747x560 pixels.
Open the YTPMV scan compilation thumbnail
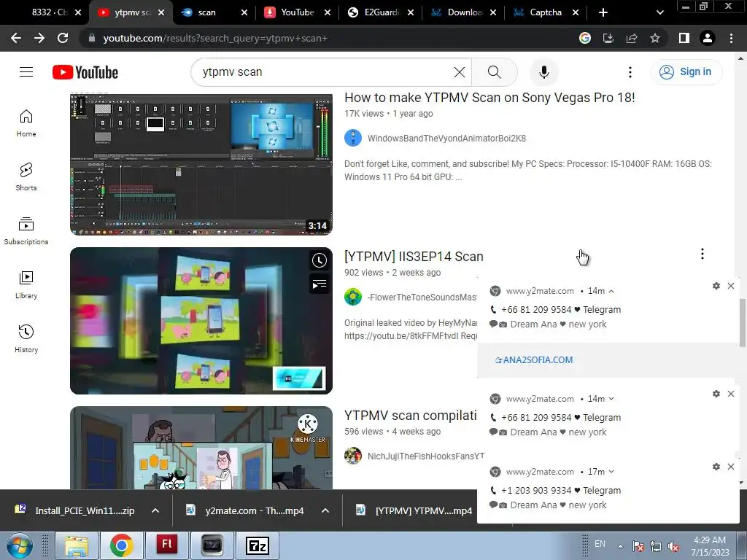coord(201,448)
